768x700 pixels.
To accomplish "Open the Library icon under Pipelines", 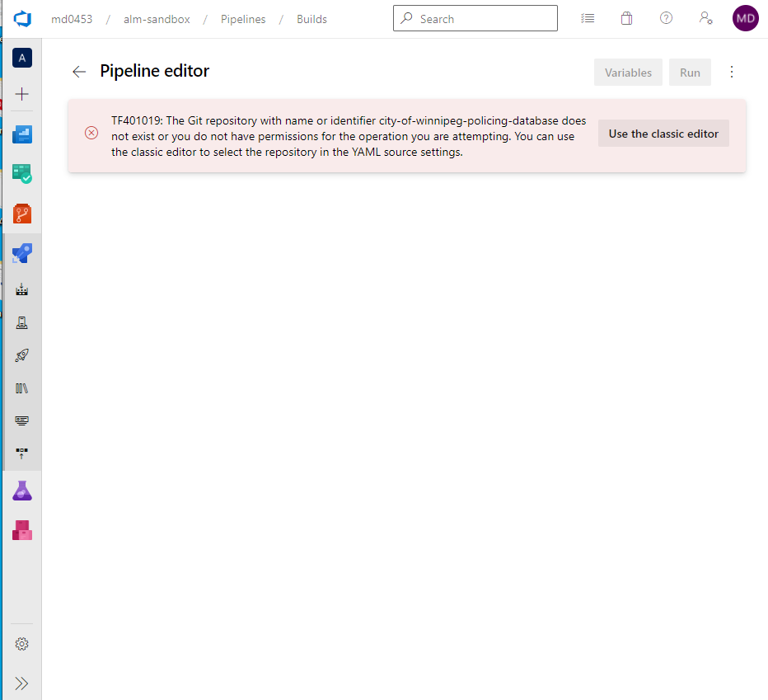I will (x=21, y=388).
